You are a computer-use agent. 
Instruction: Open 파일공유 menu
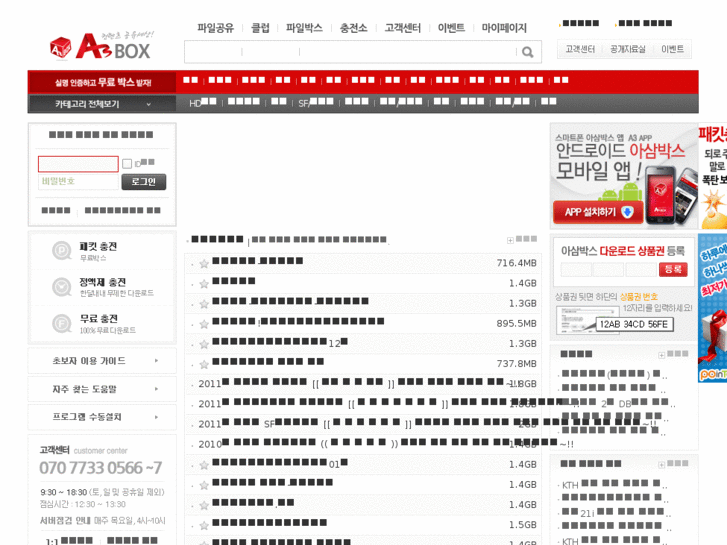(215, 28)
